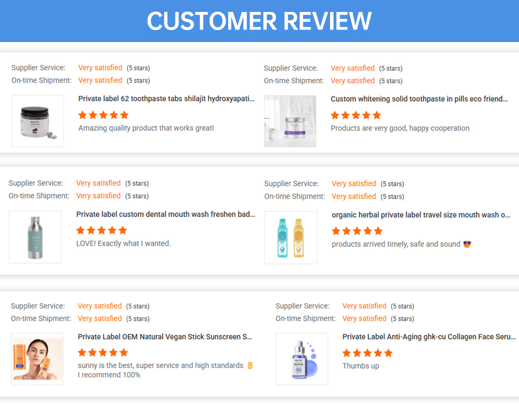This screenshot has width=519, height=420.
Task: Click star rating above 'Products are very good'
Action: (x=356, y=115)
